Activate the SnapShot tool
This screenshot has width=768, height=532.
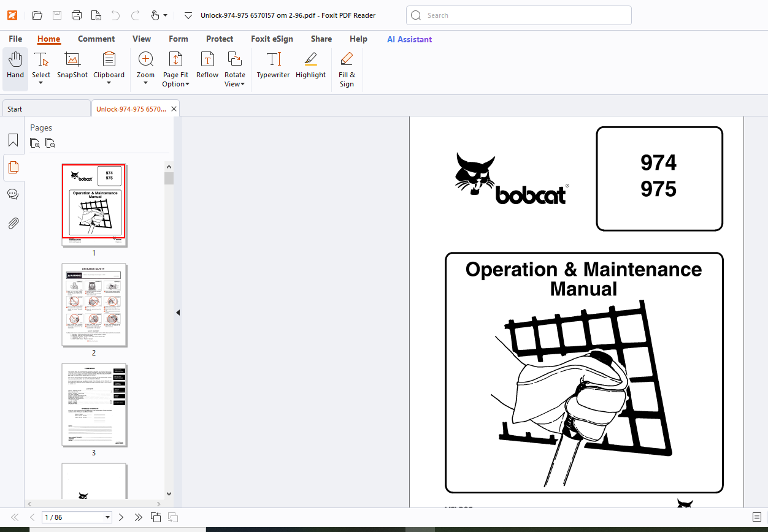coord(72,66)
